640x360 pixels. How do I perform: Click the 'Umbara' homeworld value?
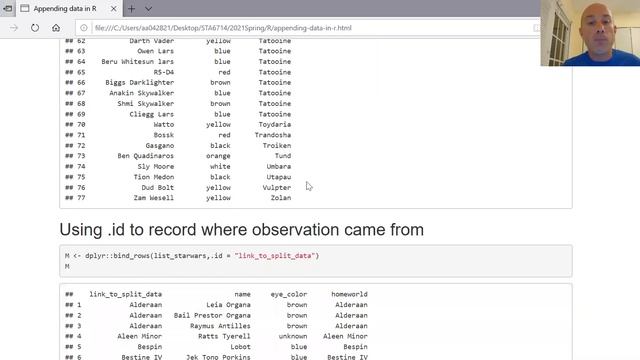click(279, 167)
